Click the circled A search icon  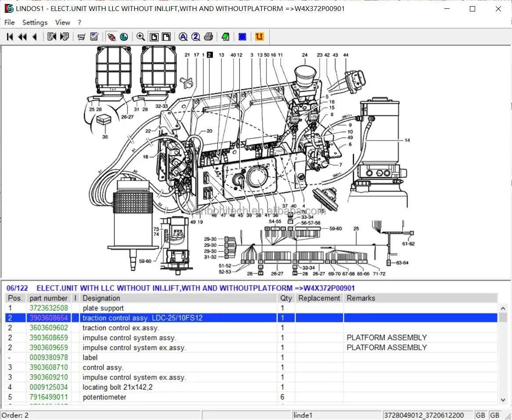183,37
